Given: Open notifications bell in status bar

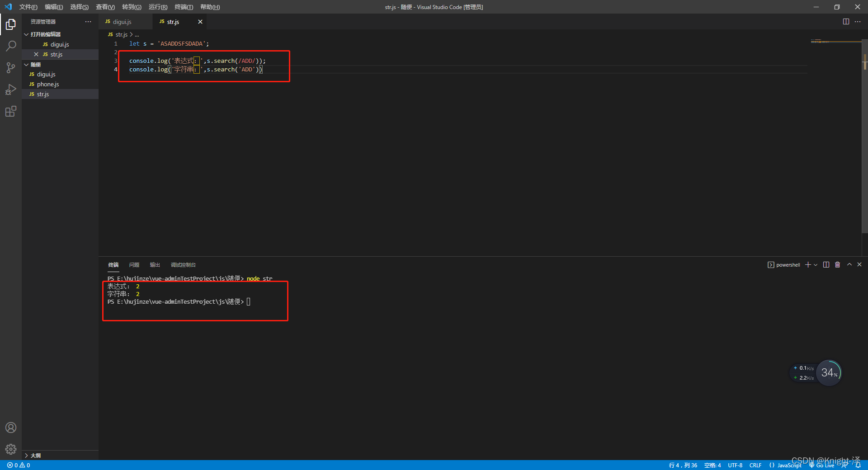Looking at the screenshot, I should click(858, 465).
